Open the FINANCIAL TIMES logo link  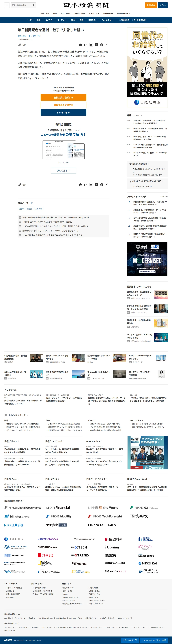102,525
